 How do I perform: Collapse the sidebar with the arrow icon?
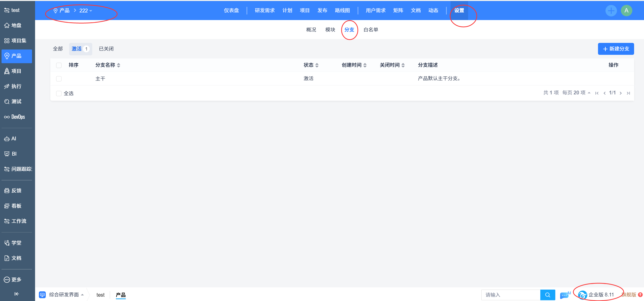pyautogui.click(x=17, y=294)
